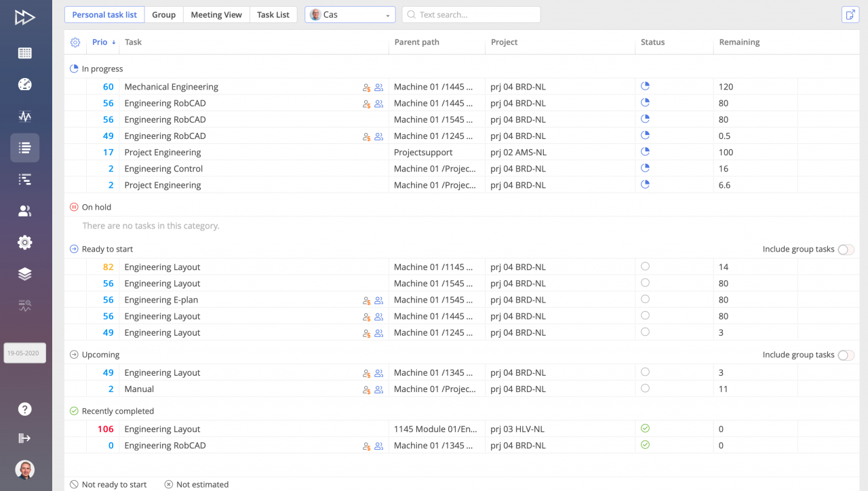Open the layers stack view in sidebar
This screenshot has width=868, height=491.
(24, 273)
